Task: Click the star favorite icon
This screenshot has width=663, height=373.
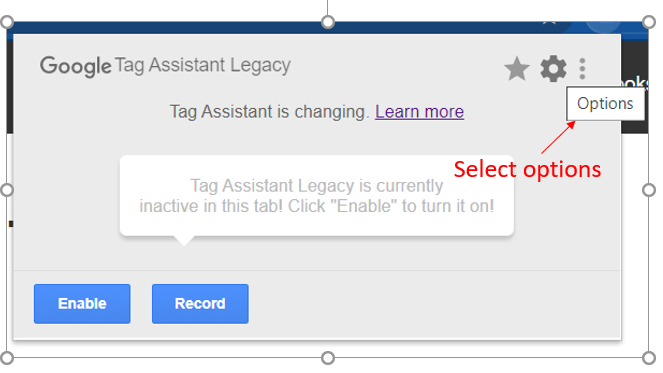Action: [x=516, y=69]
